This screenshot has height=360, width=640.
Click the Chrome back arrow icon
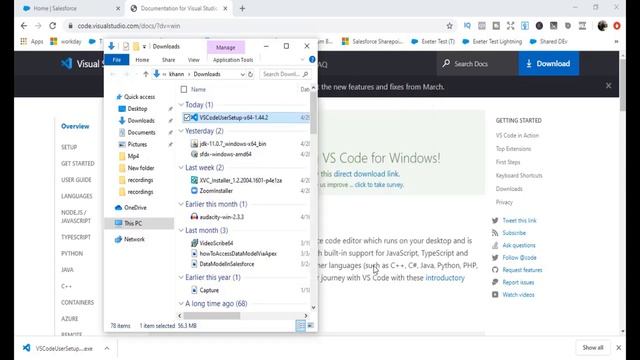(x=24, y=26)
